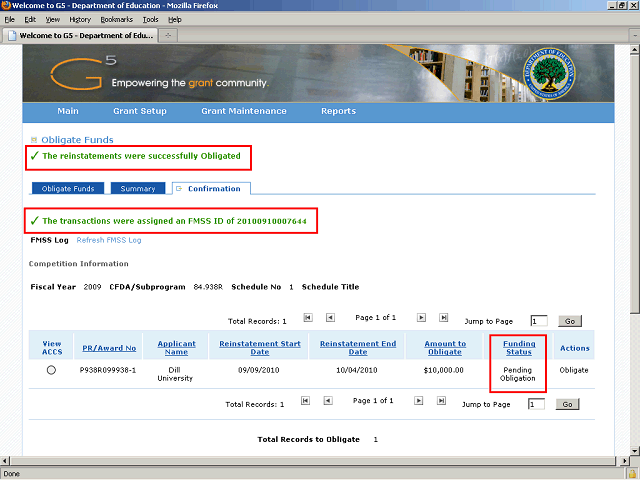Viewport: 640px width, 480px height.
Task: Click the P938R099938-1 award number cell
Action: click(x=108, y=370)
